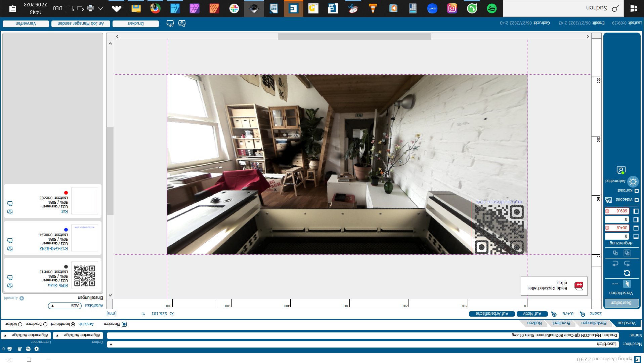
Task: Click the Spotify icon in the taskbar
Action: coord(491,8)
